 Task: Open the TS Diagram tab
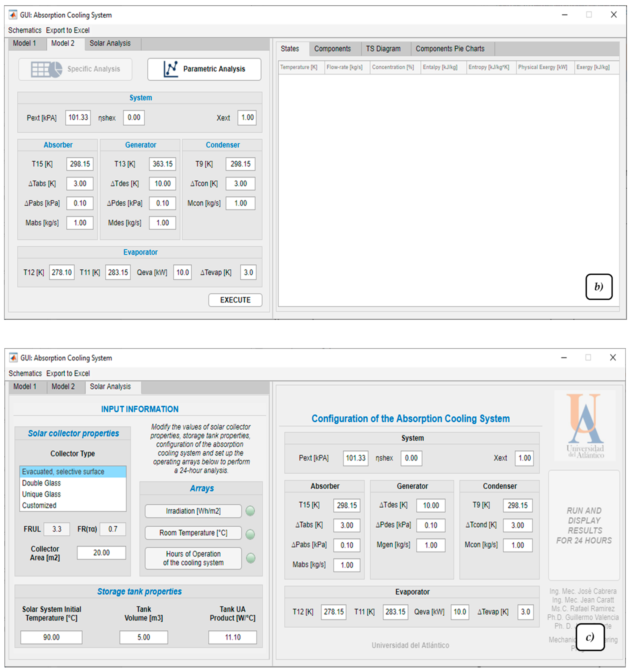pyautogui.click(x=383, y=49)
